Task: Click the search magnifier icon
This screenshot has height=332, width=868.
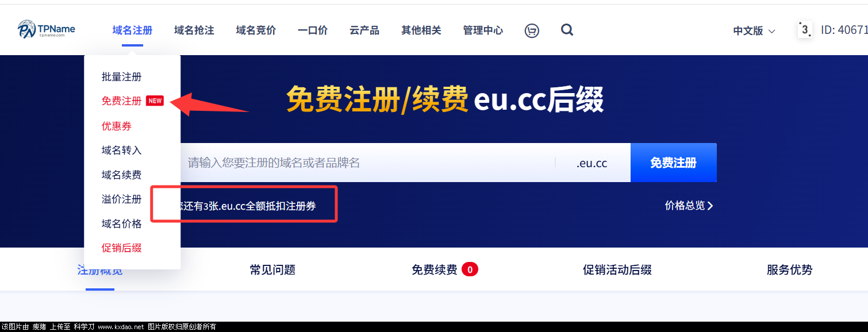Action: coord(567,30)
